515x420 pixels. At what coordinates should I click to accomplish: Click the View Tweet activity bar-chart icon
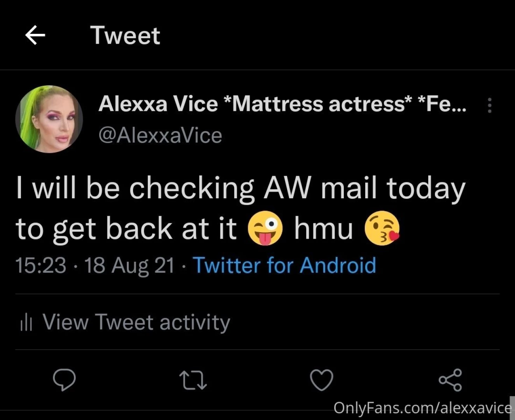[26, 322]
